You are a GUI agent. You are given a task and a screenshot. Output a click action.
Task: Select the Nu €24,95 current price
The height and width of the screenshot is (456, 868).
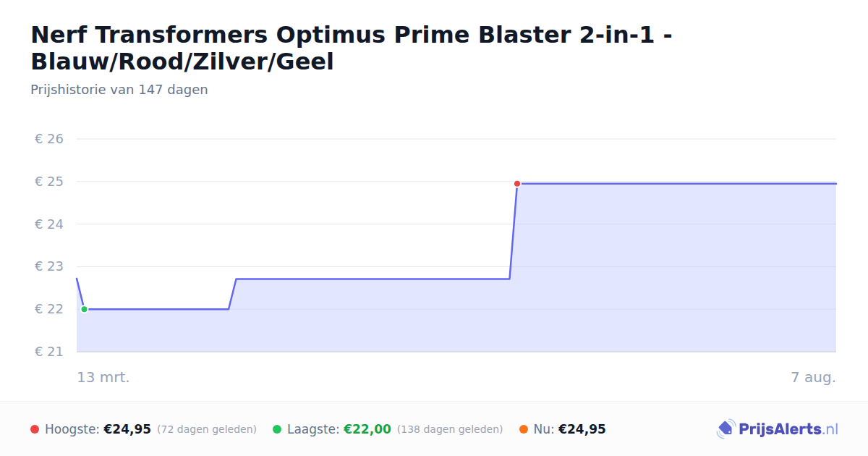(x=582, y=429)
